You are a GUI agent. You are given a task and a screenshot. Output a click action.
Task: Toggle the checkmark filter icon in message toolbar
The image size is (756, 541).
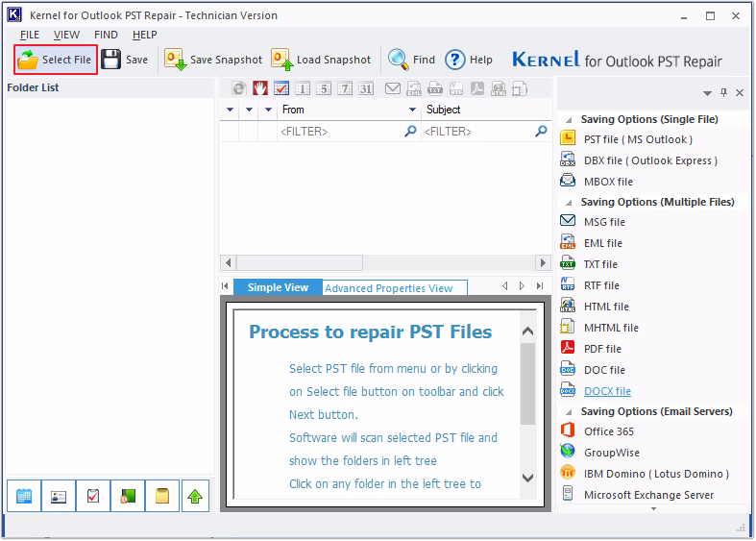coord(281,88)
